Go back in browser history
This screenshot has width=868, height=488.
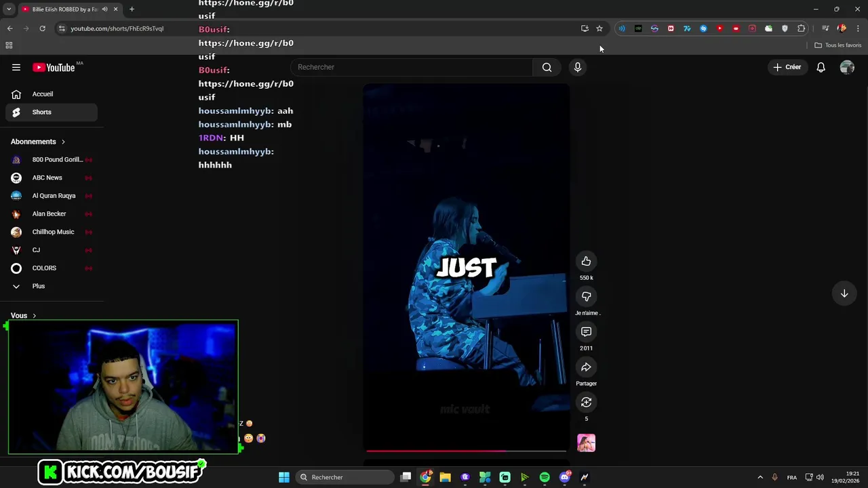point(9,28)
